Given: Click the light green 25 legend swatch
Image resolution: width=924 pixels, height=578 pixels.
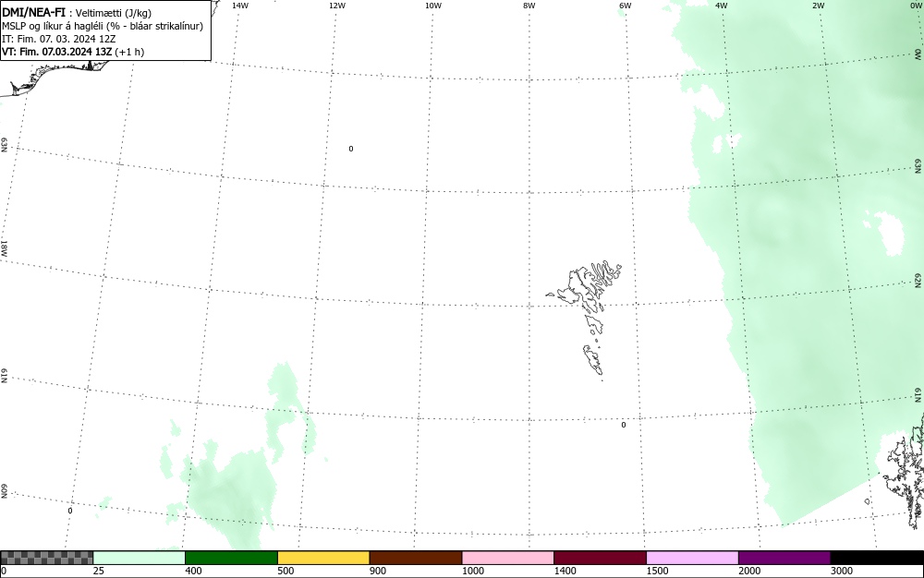Looking at the screenshot, I should point(140,558).
